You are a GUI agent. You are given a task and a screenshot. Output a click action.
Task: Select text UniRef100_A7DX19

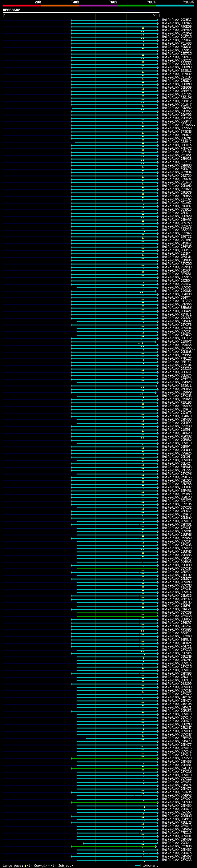[x=177, y=833]
